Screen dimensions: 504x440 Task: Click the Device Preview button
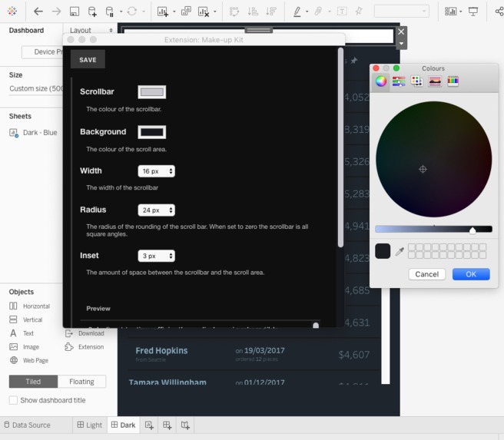click(x=42, y=52)
